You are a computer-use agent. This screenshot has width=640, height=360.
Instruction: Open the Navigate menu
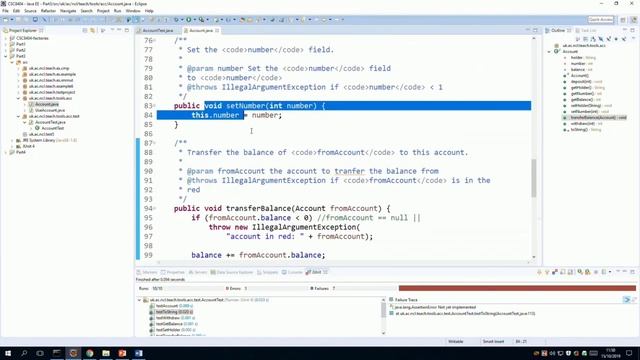point(68,11)
